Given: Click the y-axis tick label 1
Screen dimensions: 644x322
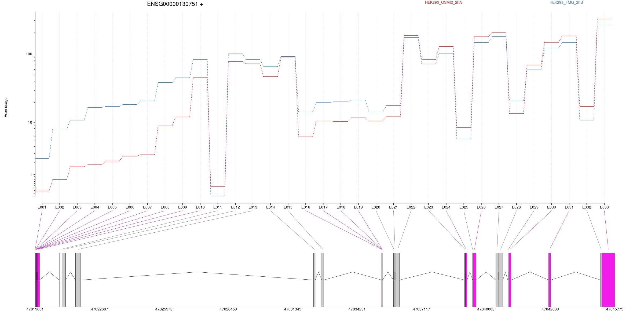Looking at the screenshot, I should tap(31, 175).
